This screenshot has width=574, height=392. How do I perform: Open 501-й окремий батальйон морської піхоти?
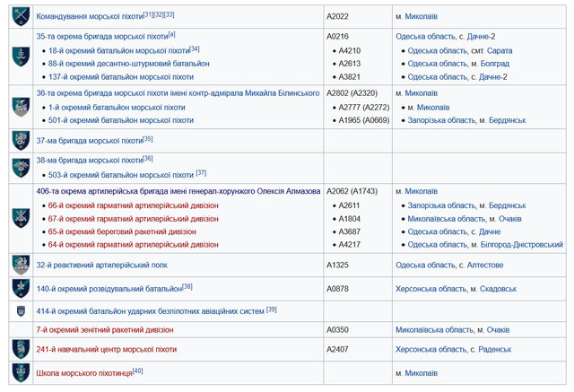(x=121, y=120)
